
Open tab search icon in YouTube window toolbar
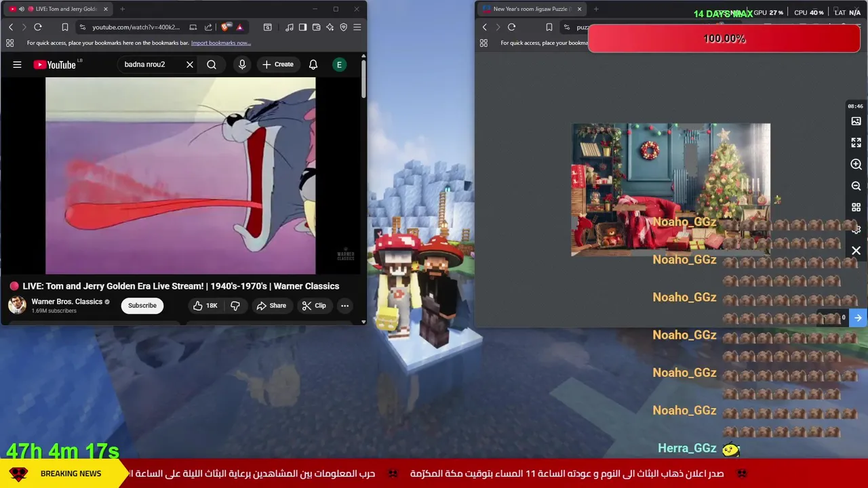268,27
